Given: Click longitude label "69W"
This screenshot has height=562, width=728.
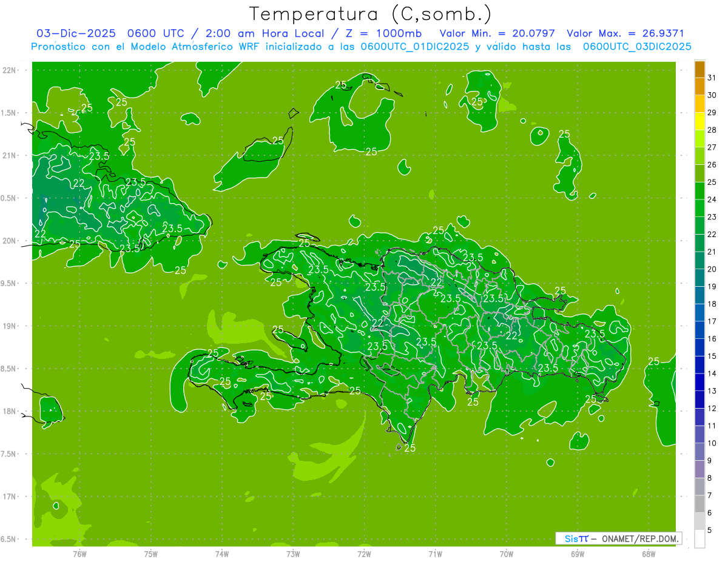Looking at the screenshot, I should point(577,554).
